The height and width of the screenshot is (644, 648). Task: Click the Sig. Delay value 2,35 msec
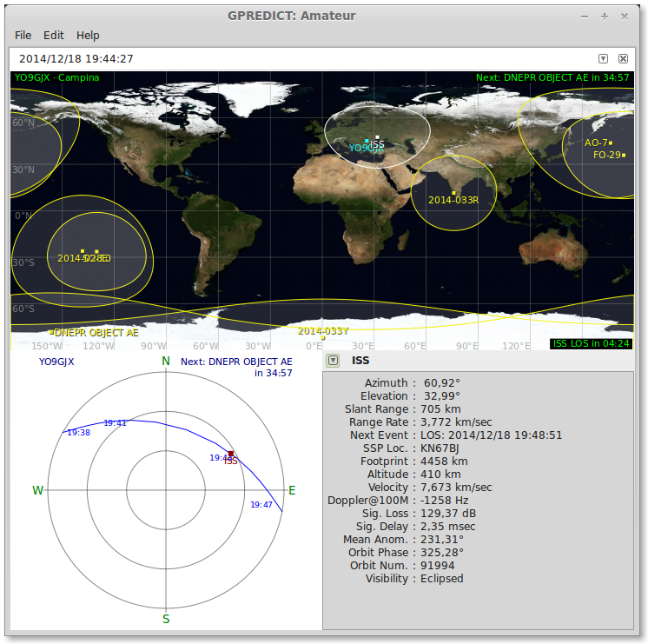click(x=447, y=527)
